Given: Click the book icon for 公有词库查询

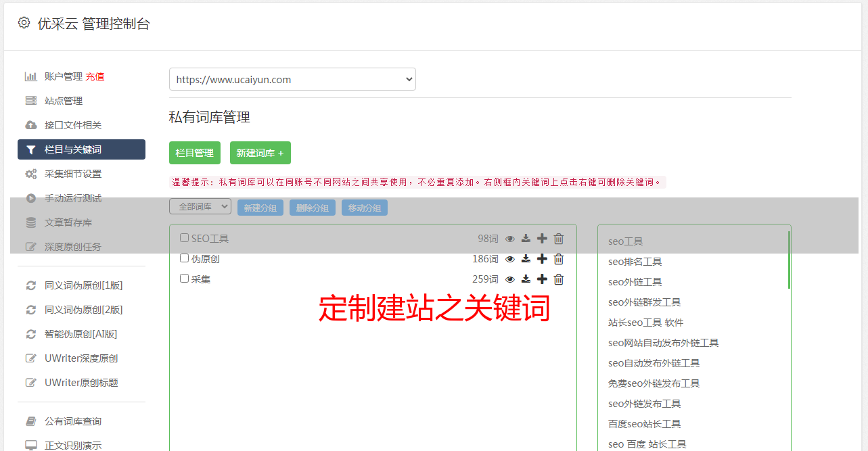Looking at the screenshot, I should [31, 421].
